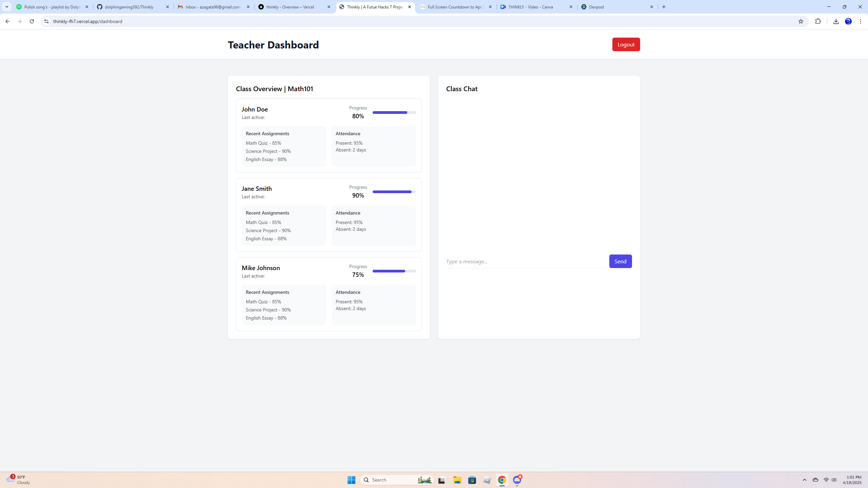This screenshot has height=488, width=868.
Task: Click the Windows Start button
Action: [x=351, y=480]
